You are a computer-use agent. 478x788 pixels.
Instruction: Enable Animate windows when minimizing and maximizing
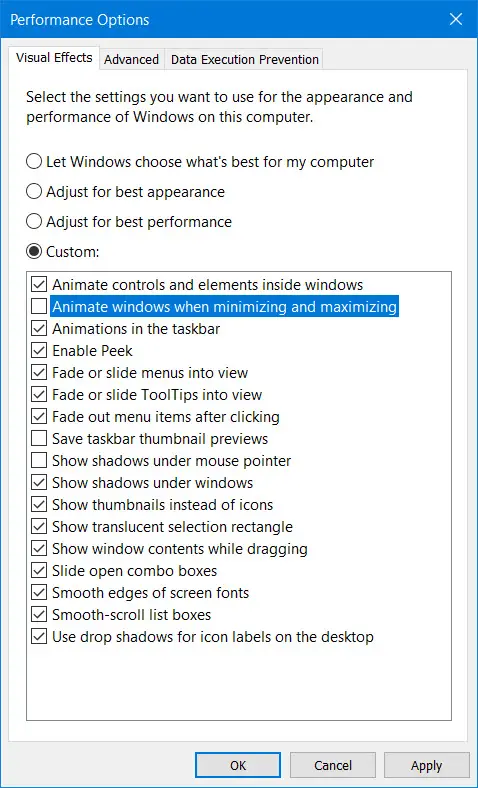tap(39, 307)
